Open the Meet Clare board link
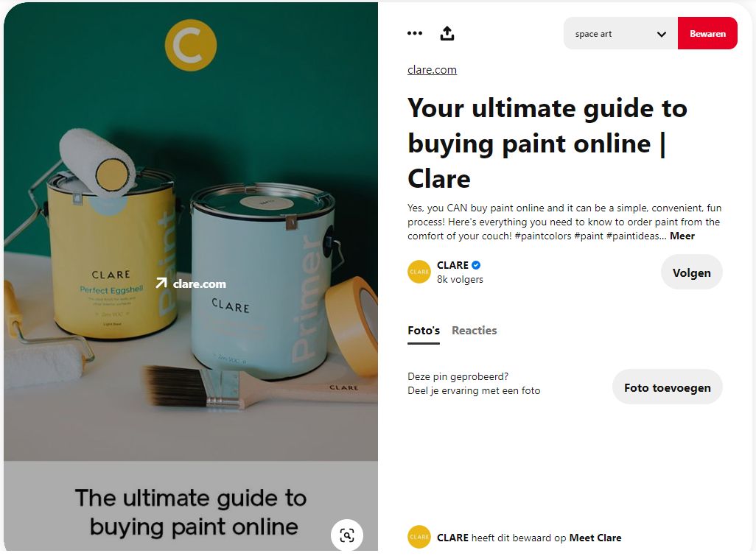Screen dimensions: 756x556 pyautogui.click(x=595, y=538)
